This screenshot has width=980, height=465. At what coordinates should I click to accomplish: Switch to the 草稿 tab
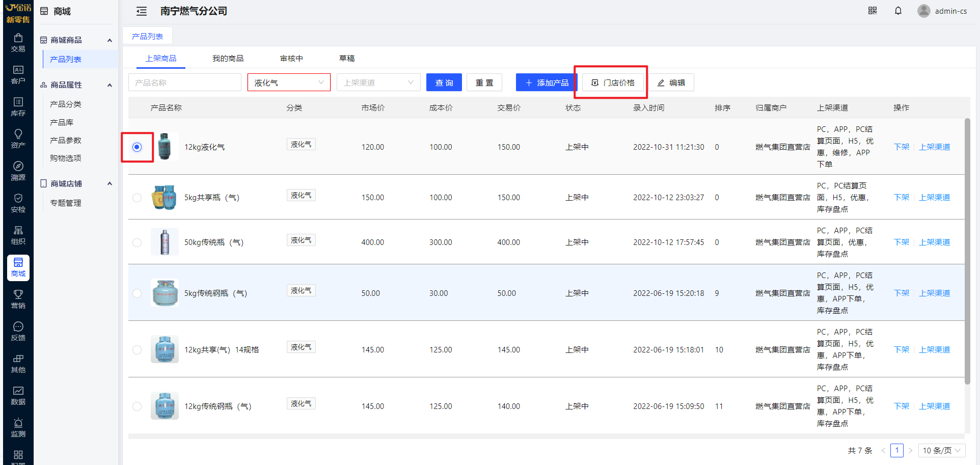pos(347,59)
